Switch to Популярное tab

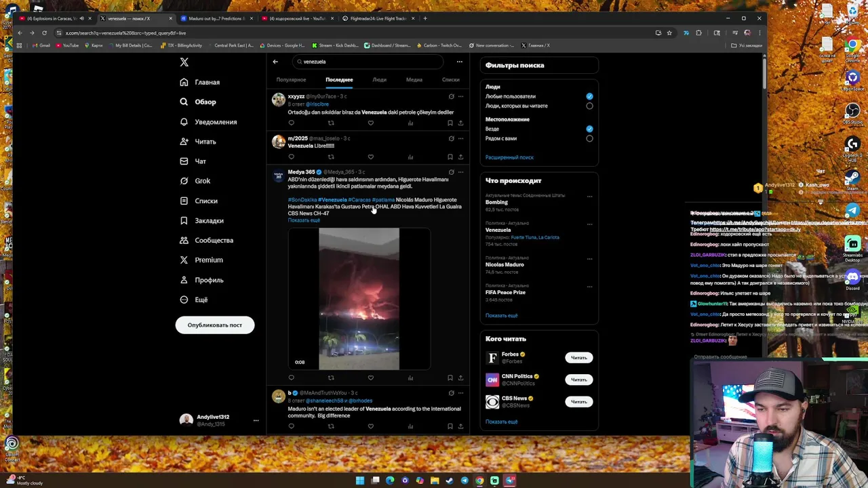(291, 80)
